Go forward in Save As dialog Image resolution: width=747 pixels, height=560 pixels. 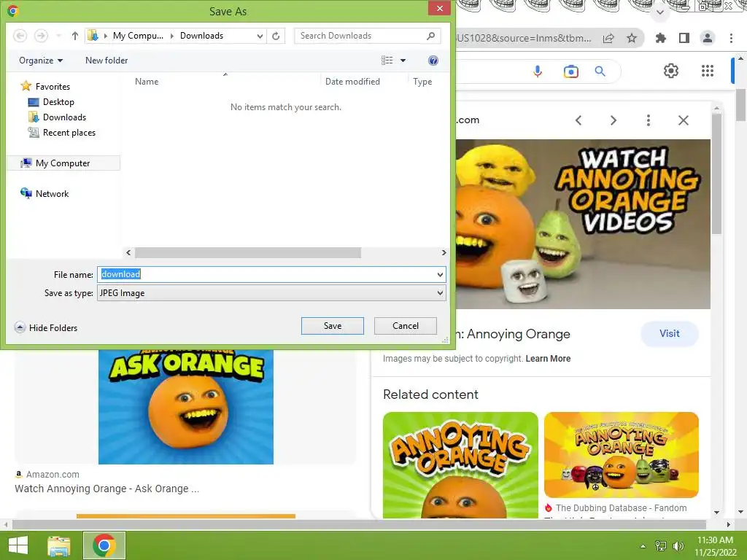pos(41,36)
